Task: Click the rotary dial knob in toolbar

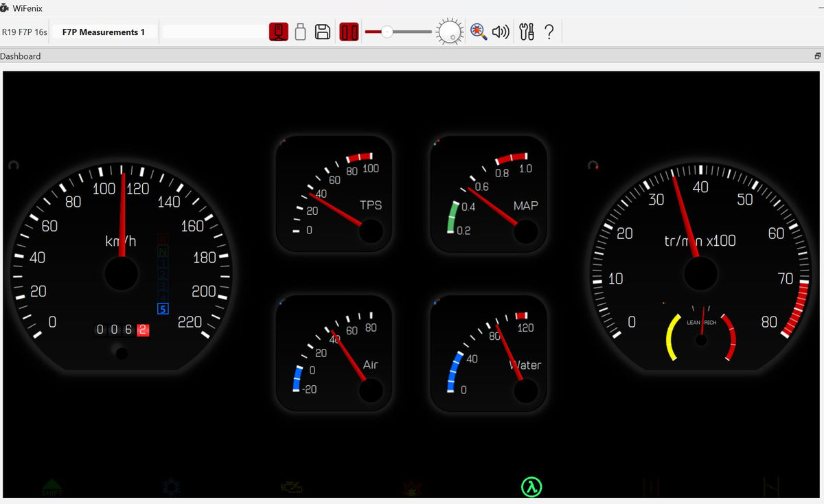Action: point(449,32)
